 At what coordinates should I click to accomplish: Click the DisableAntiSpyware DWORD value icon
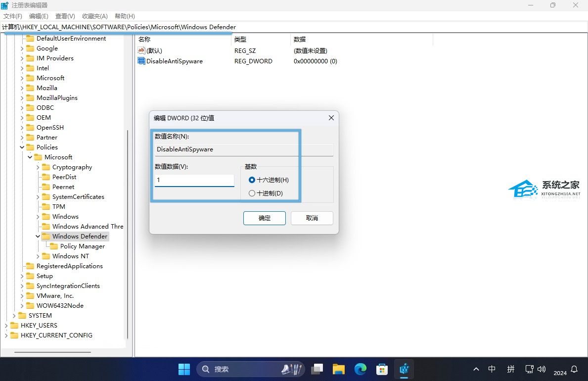point(141,61)
